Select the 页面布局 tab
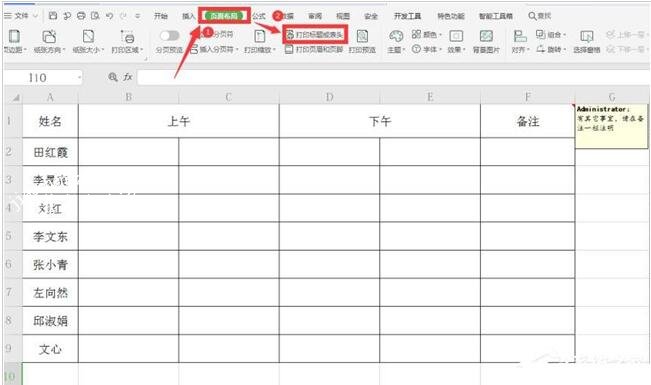 [x=224, y=16]
